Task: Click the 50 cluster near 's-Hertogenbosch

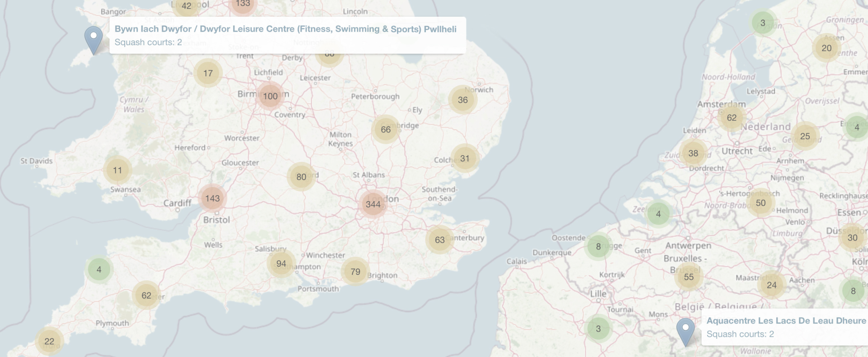Action: coord(761,203)
